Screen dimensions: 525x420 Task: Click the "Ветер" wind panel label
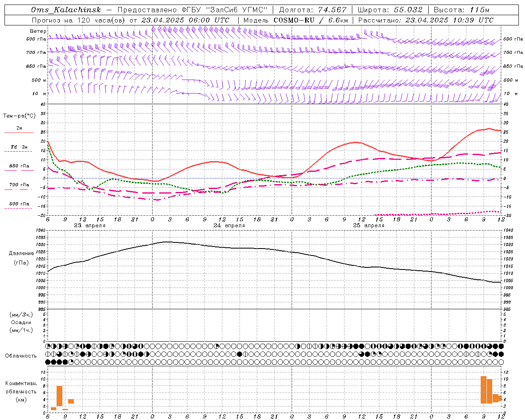(38, 31)
